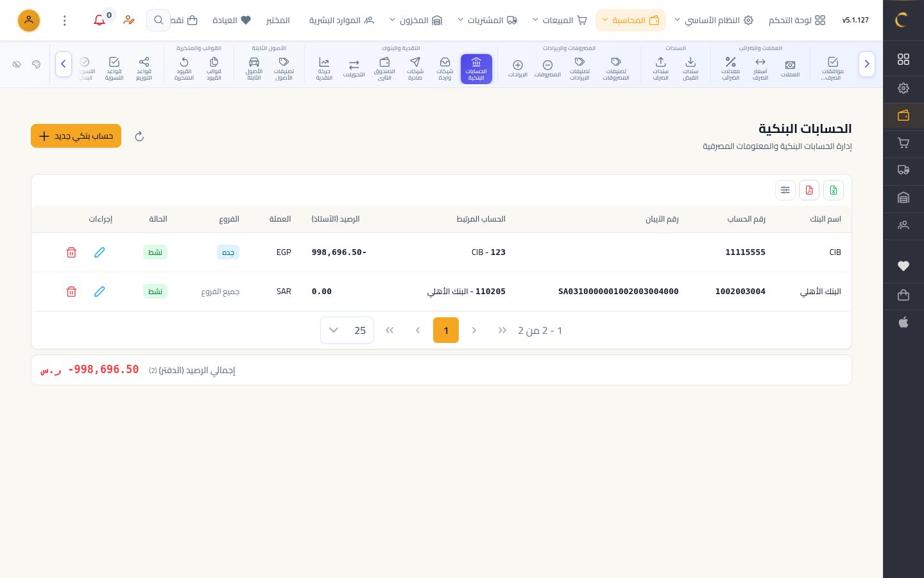Open the outgoing cheques (شيكات صادرة) icon
The width and height of the screenshot is (924, 578).
click(415, 69)
